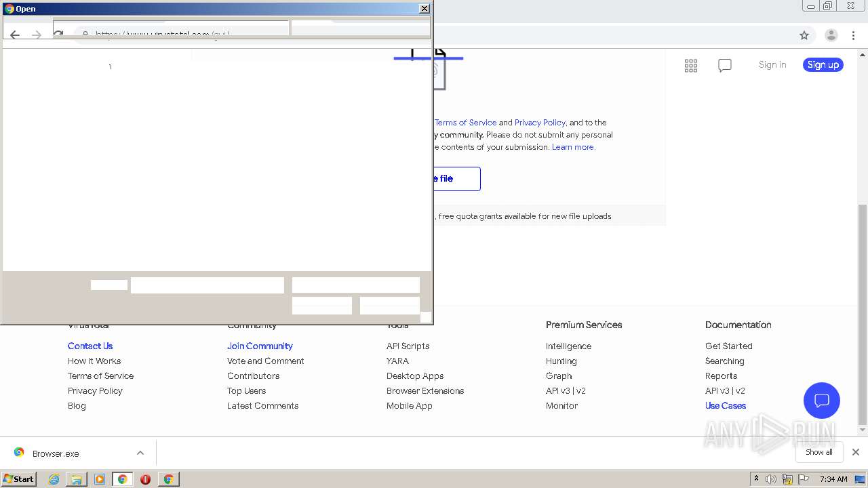868x488 pixels.
Task: Open Windows Explorer folder icon in taskbar
Action: pos(77,479)
